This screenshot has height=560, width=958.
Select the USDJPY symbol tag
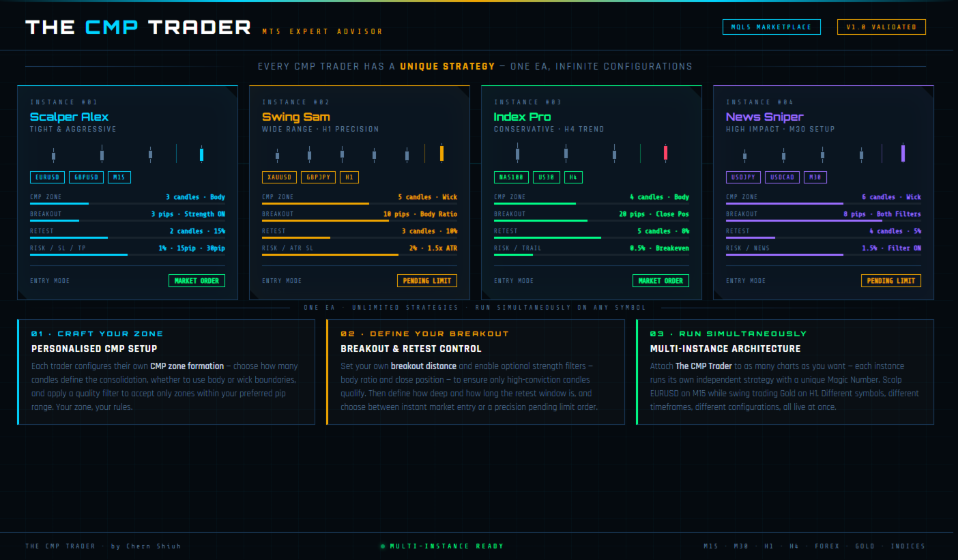tap(743, 177)
